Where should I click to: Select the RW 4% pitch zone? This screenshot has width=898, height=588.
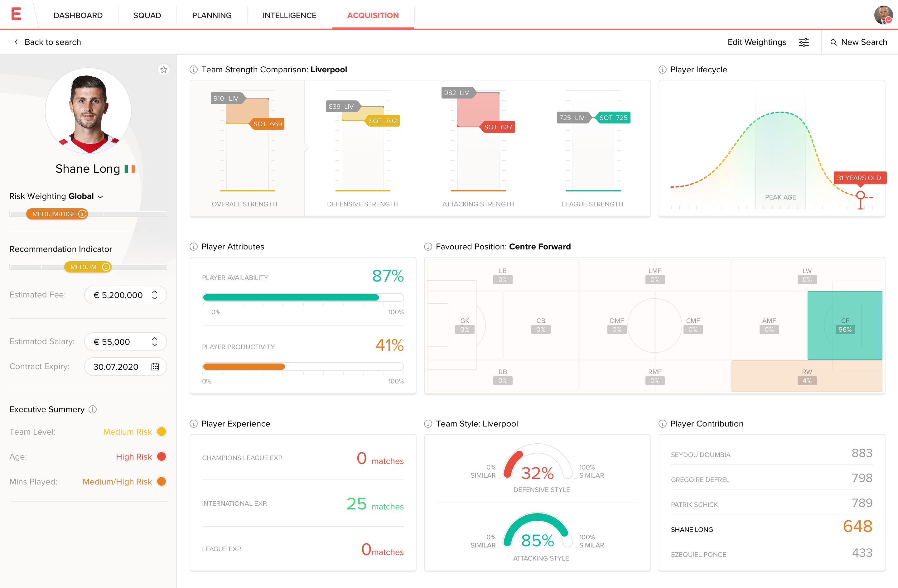(807, 376)
